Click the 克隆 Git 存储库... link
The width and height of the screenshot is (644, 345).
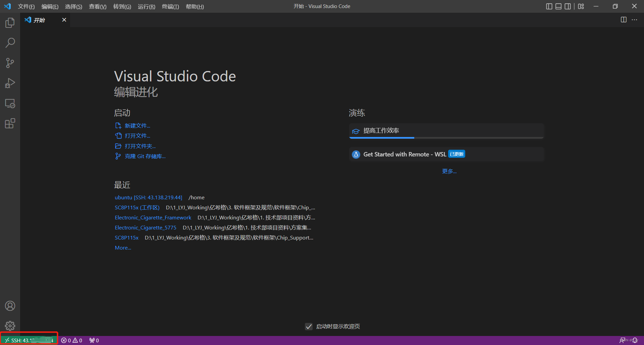coord(145,156)
